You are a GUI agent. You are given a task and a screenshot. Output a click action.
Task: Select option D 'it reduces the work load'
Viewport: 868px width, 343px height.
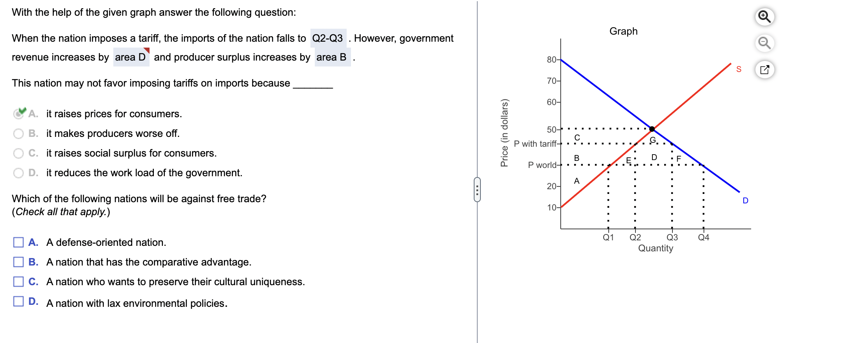click(18, 173)
